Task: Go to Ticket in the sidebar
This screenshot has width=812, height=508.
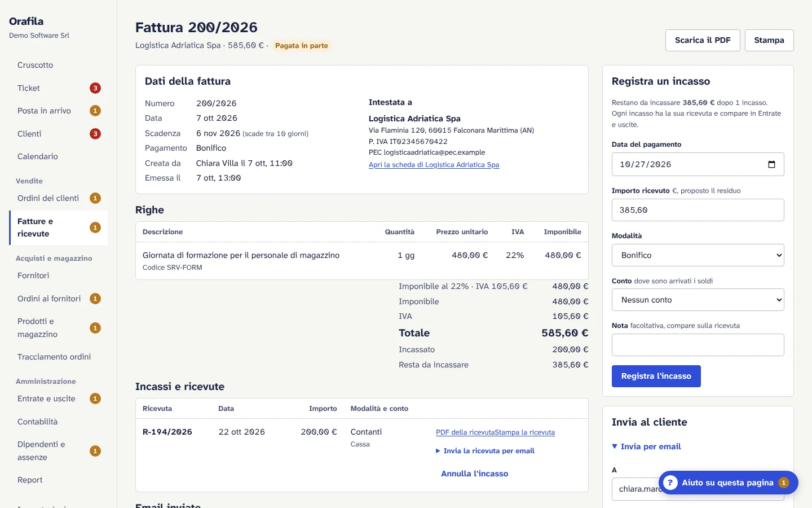Action: 58,88
